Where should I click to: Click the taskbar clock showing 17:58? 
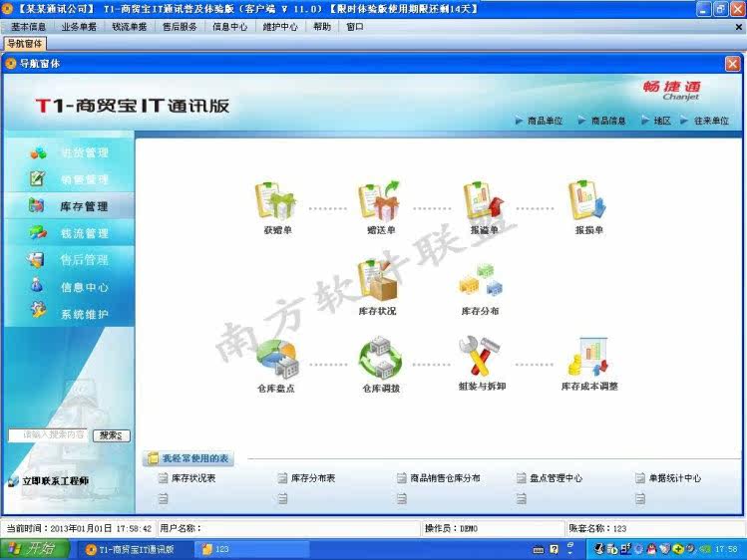point(726,549)
